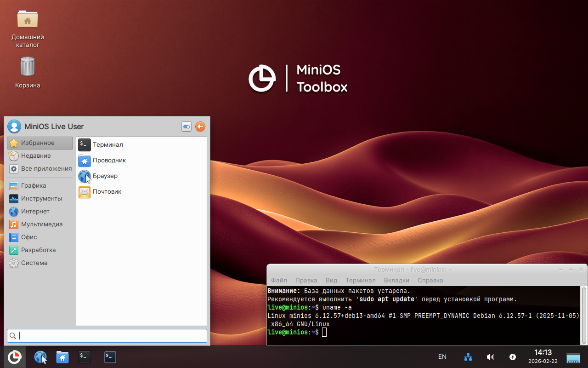Open the power manager tray icon
The width and height of the screenshot is (588, 368).
pos(513,357)
